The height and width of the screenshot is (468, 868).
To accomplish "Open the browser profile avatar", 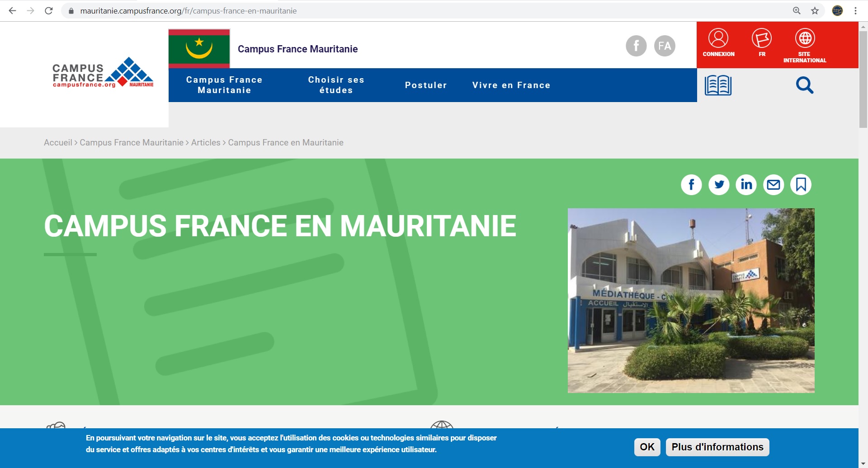I will (837, 11).
